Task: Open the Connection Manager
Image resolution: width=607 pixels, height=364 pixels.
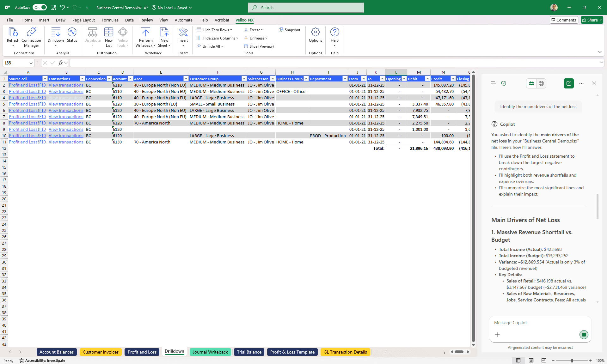Action: [x=31, y=32]
